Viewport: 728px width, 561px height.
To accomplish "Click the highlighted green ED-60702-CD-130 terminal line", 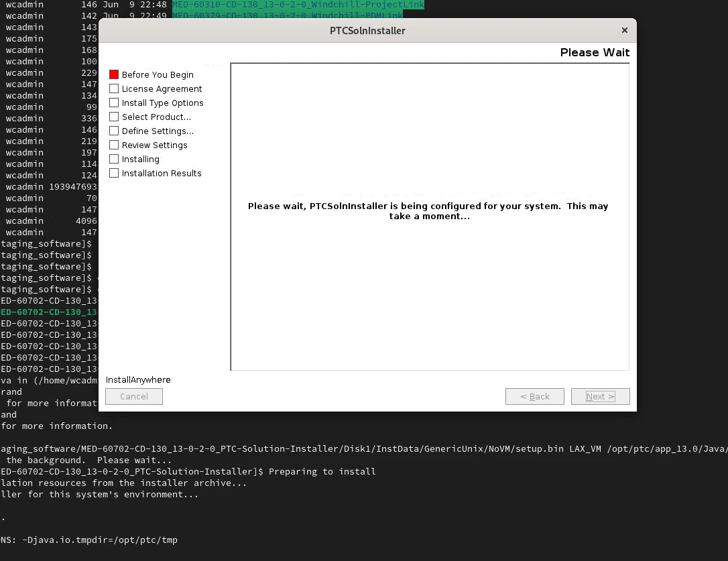I will (49, 312).
